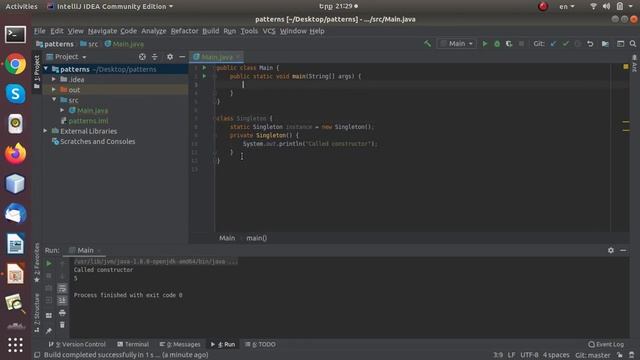Print the Run console output

point(62,313)
